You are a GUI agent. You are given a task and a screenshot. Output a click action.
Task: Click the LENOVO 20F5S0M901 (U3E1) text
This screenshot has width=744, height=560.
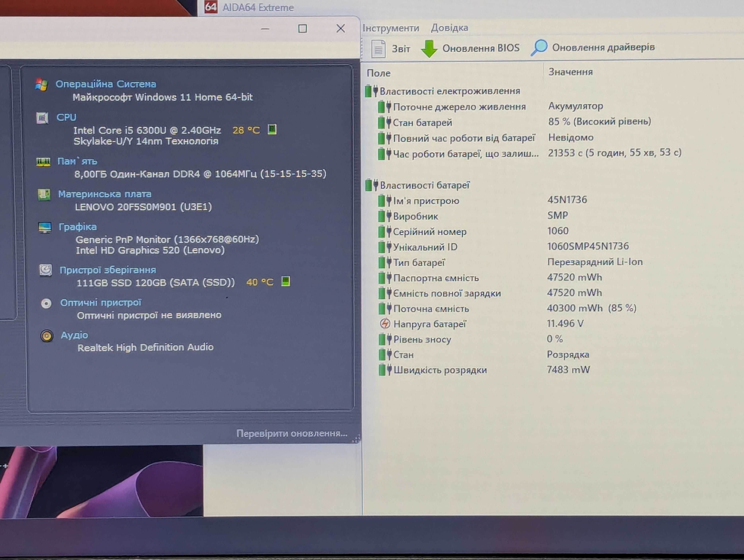click(143, 207)
